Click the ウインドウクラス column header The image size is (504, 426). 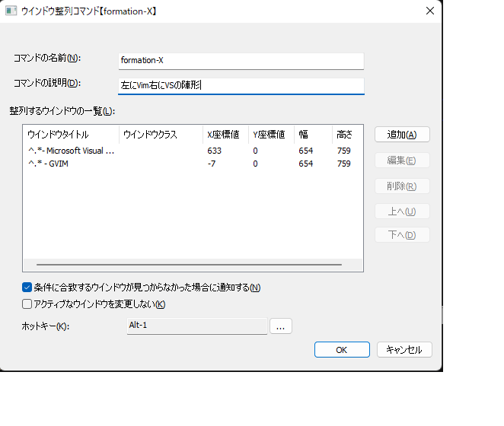pyautogui.click(x=161, y=135)
